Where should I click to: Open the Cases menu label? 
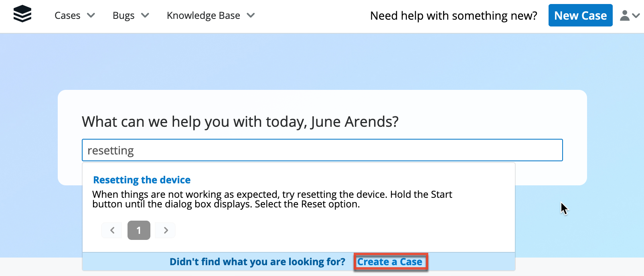[x=67, y=16]
